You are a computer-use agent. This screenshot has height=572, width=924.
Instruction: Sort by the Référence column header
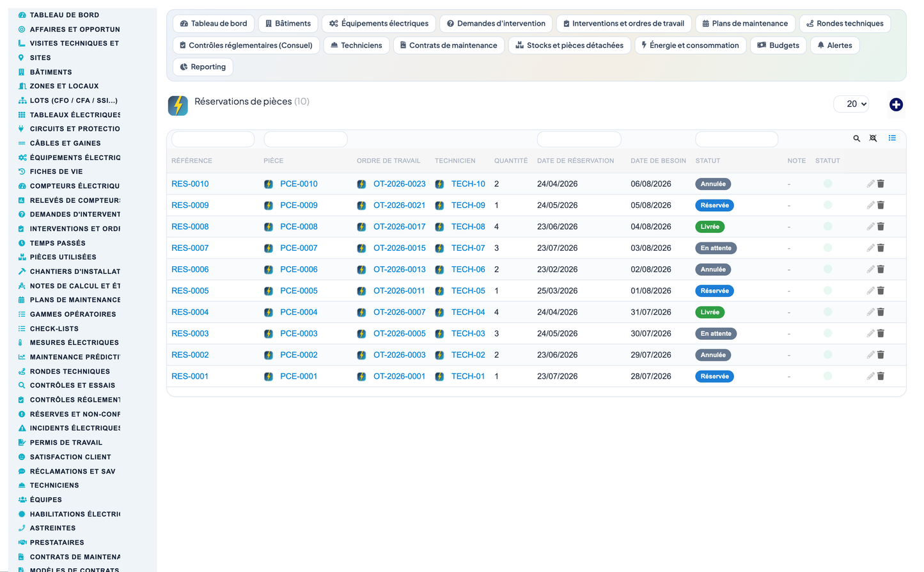(x=192, y=161)
